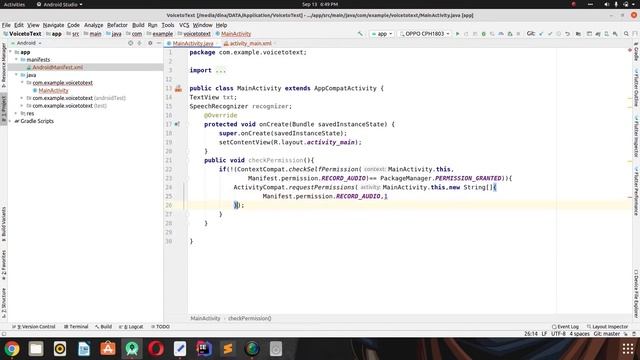Open the Build menu
This screenshot has width=640, height=360.
click(x=138, y=25)
